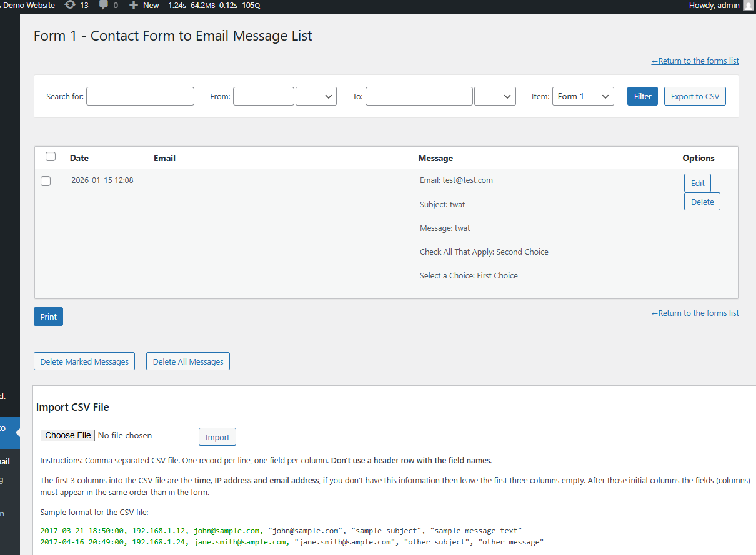756x555 pixels.
Task: Click the Search for input field
Action: [140, 96]
